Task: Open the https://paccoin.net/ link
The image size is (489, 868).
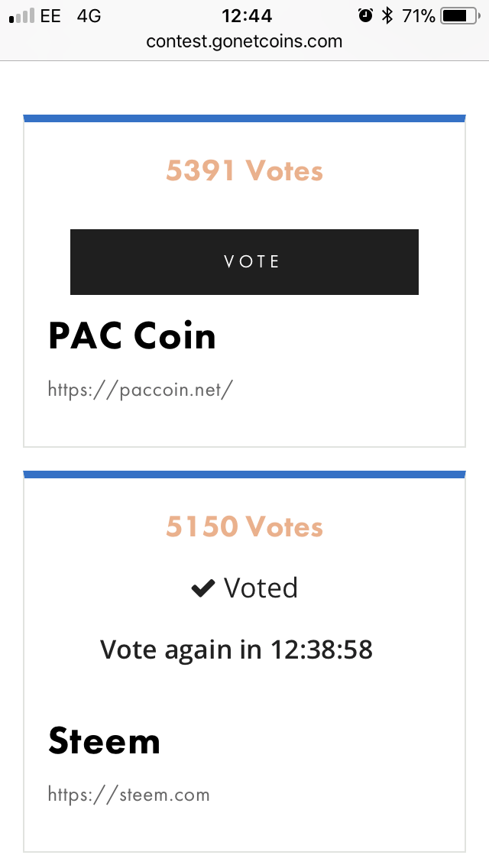Action: pyautogui.click(x=140, y=390)
